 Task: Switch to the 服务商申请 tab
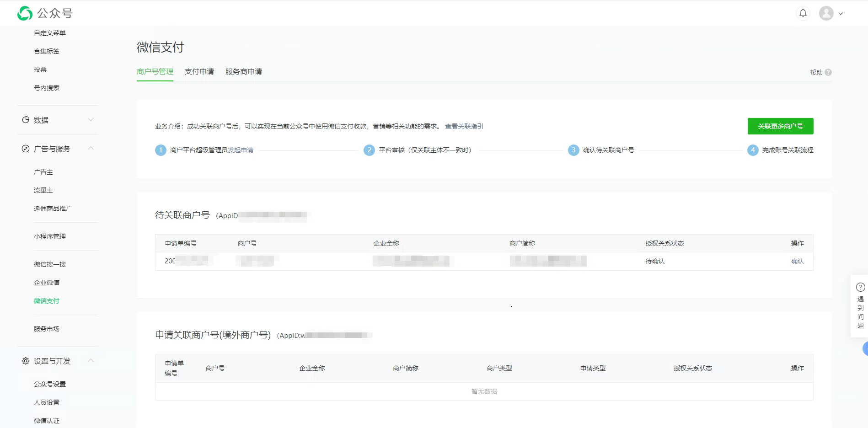click(243, 72)
